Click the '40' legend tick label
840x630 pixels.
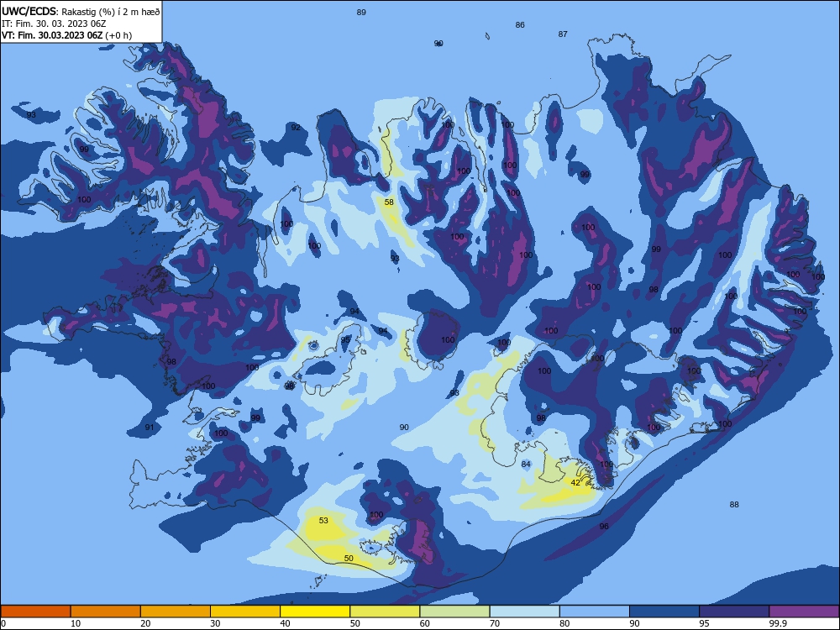coord(285,623)
